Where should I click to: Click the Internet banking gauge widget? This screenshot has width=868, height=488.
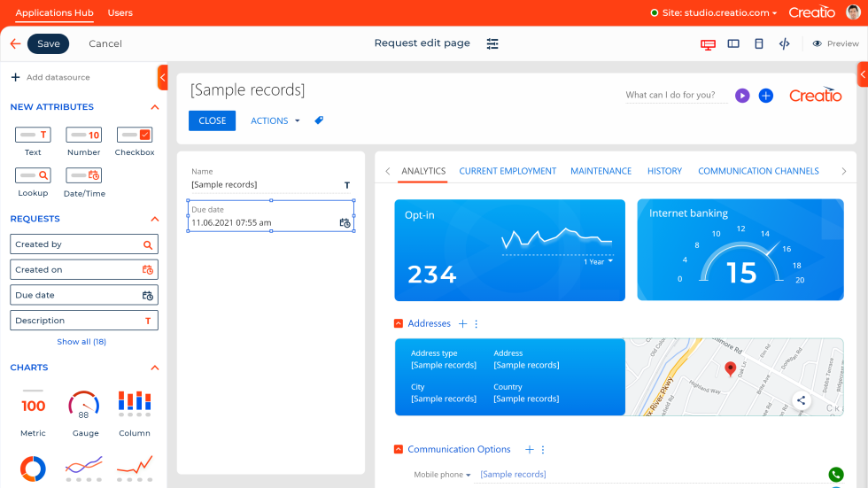[740, 250]
